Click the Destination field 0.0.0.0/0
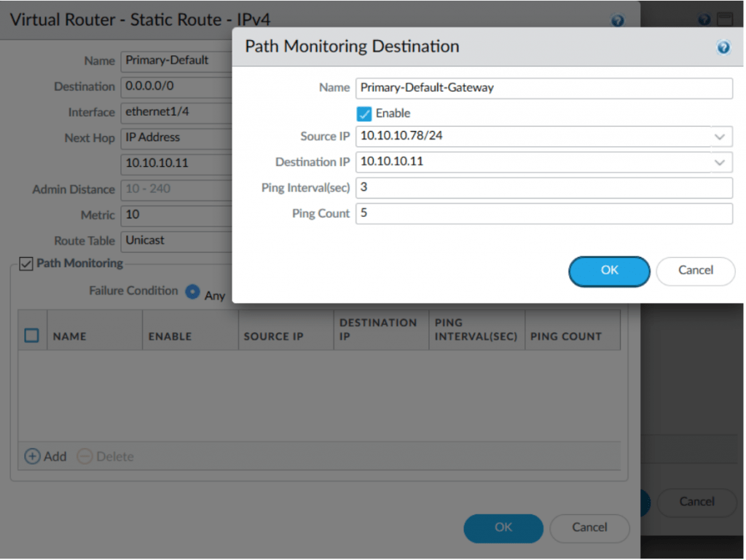This screenshot has height=560, width=746. [x=176, y=87]
